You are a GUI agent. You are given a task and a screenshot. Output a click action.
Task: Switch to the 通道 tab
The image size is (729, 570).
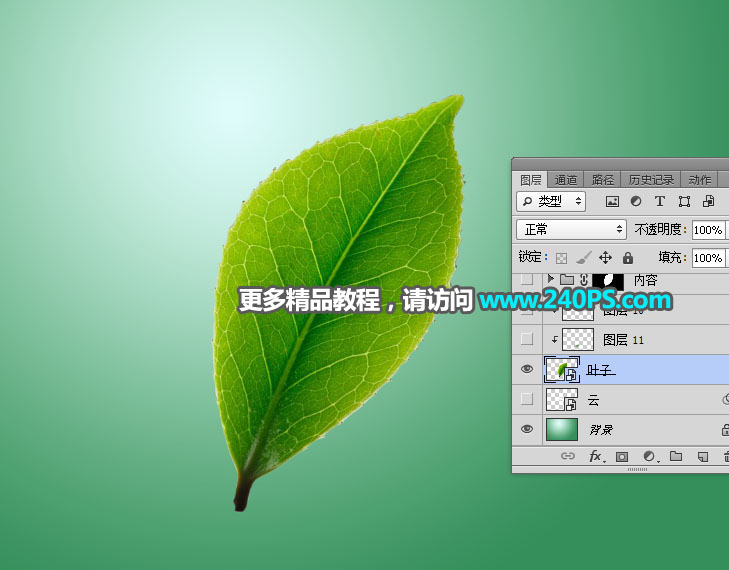[566, 180]
